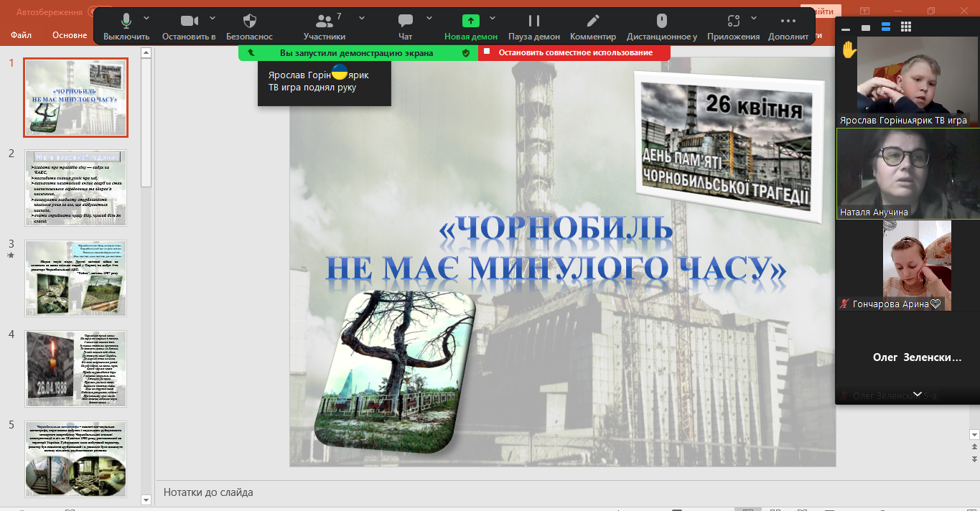The width and height of the screenshot is (980, 511).
Task: Select Наталя Анучина's video tile
Action: click(908, 174)
